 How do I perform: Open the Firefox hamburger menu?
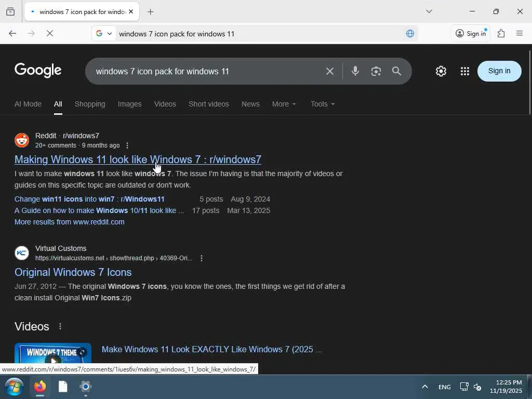[x=519, y=33]
